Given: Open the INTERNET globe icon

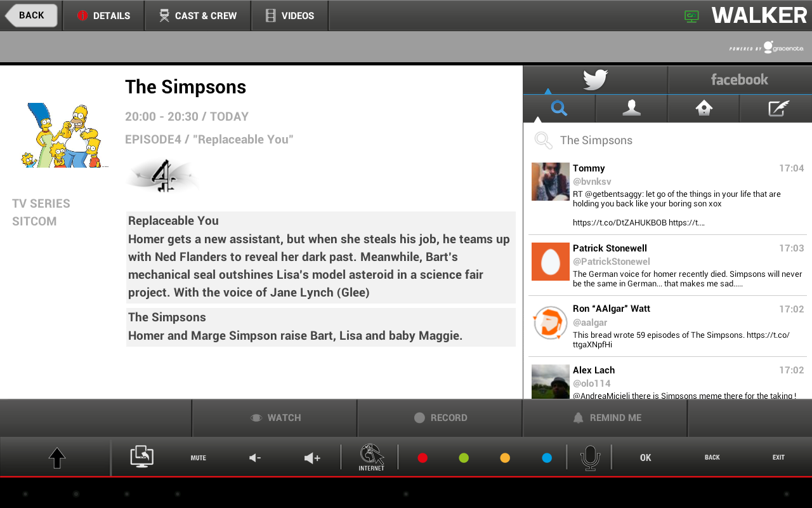Looking at the screenshot, I should (x=372, y=457).
